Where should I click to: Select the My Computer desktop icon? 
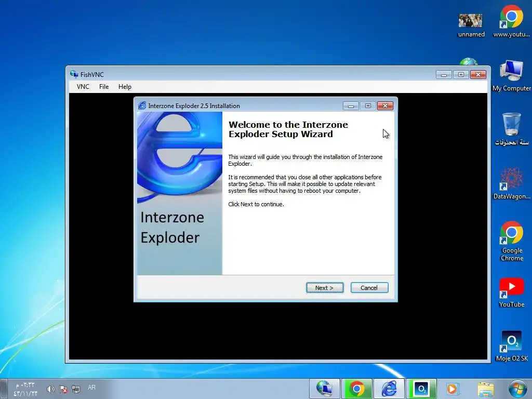[512, 76]
